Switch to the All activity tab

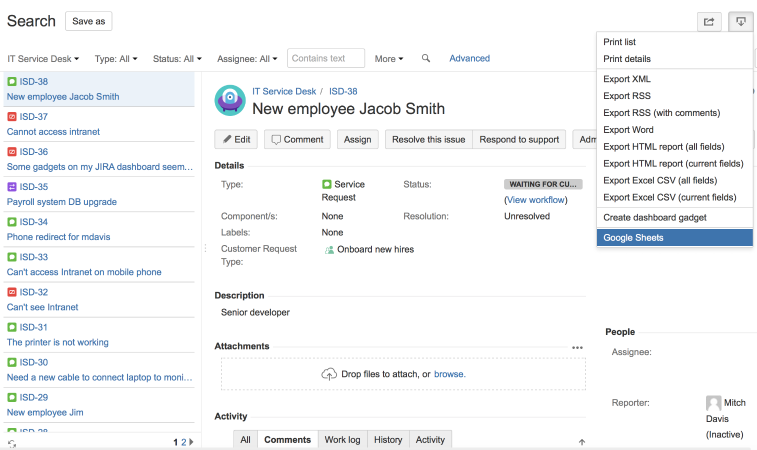(245, 439)
